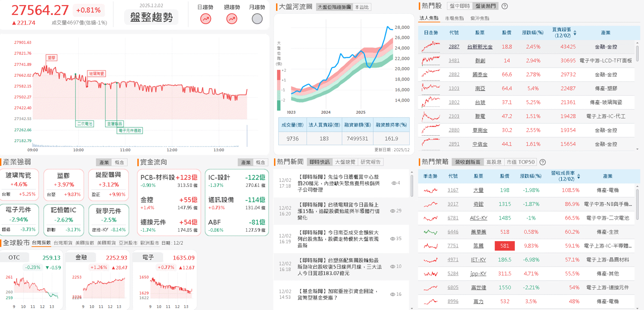644x310 pixels.
Task: Sort hot stocks by 買賣超張 arrow
Action: coord(575,33)
